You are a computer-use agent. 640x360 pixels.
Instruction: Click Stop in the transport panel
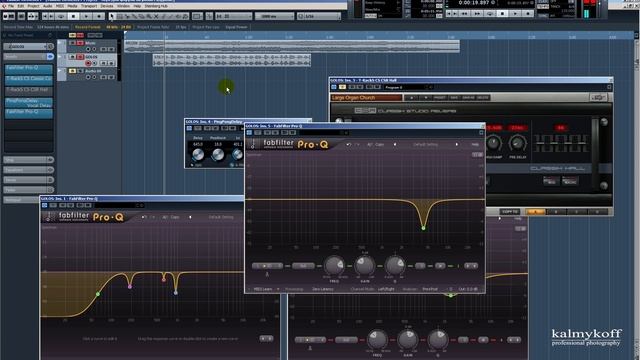[502, 13]
